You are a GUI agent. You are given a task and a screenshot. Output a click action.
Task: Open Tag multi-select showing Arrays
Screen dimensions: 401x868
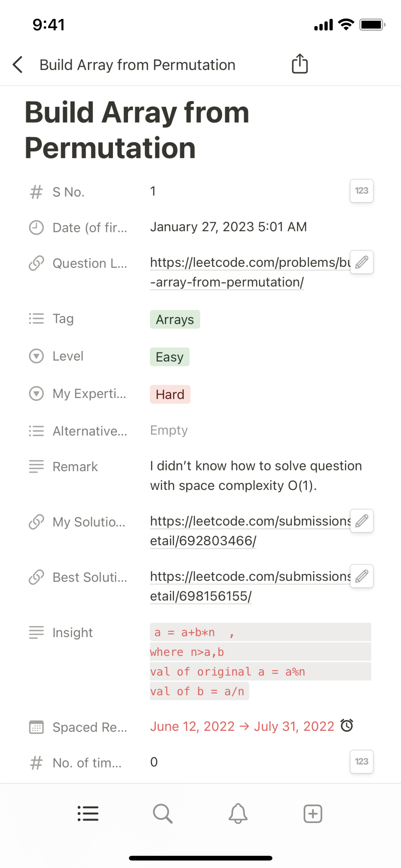coord(175,320)
